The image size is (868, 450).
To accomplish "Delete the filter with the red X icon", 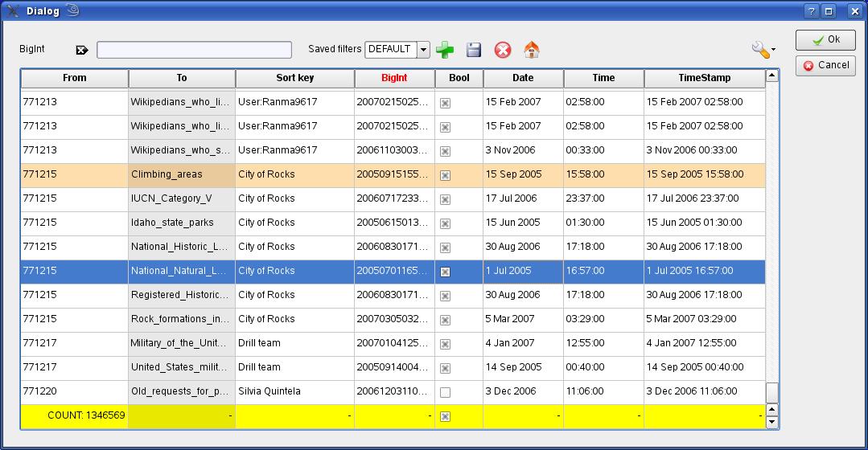I will click(x=503, y=50).
